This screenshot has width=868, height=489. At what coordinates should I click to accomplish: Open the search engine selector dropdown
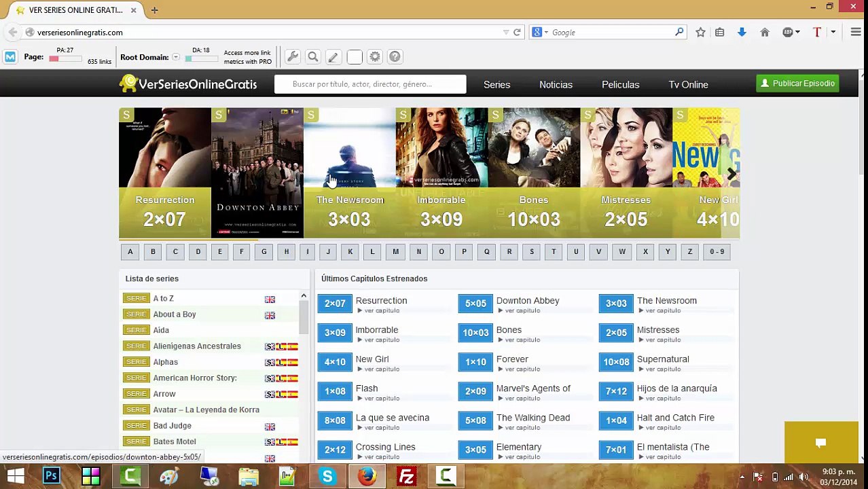[546, 32]
